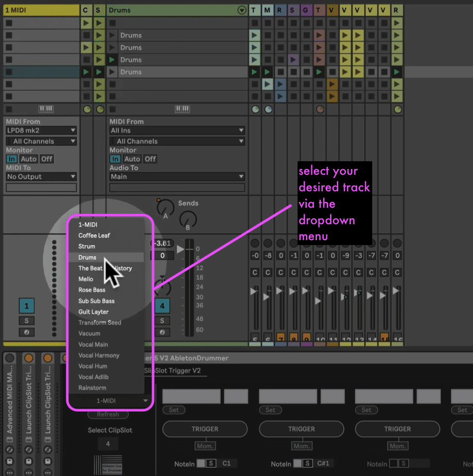Click the track 1 activator button
This screenshot has width=473, height=476.
pyautogui.click(x=27, y=306)
